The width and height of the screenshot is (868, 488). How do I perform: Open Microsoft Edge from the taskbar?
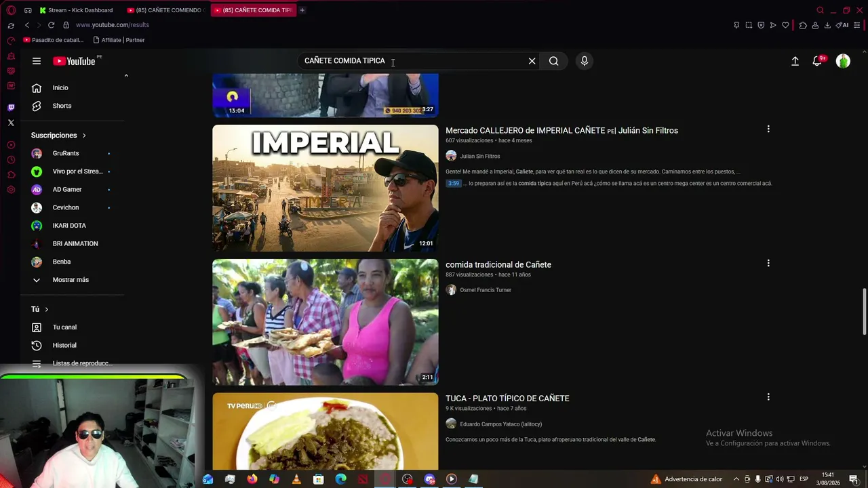[340, 479]
